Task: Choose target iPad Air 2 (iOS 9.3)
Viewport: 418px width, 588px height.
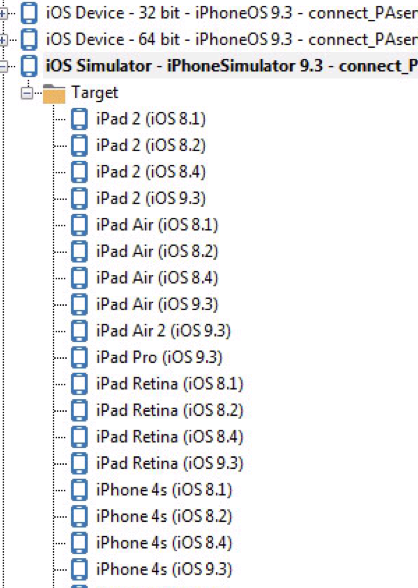Action: [163, 331]
